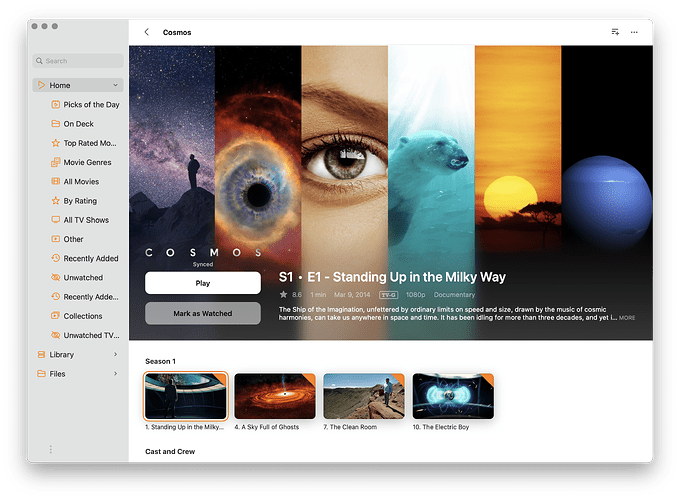This screenshot has height=500, width=681.
Task: Collapse the Home section chevron
Action: (116, 85)
